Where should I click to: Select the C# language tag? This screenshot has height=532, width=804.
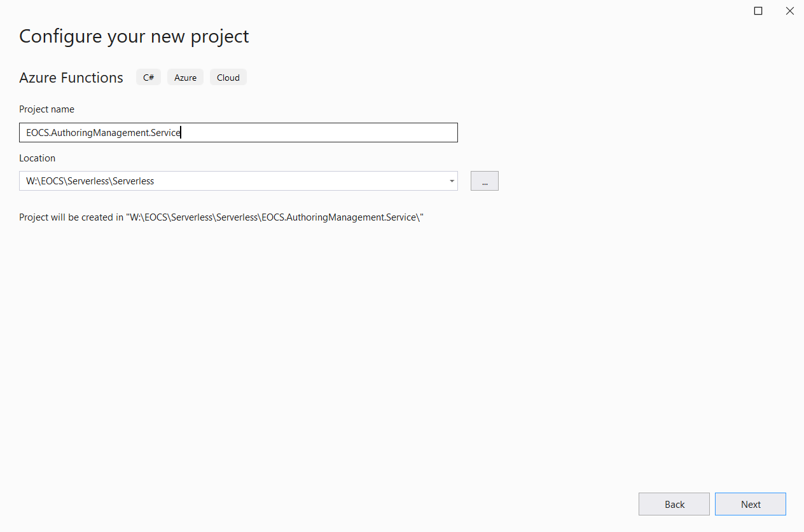[x=148, y=77]
